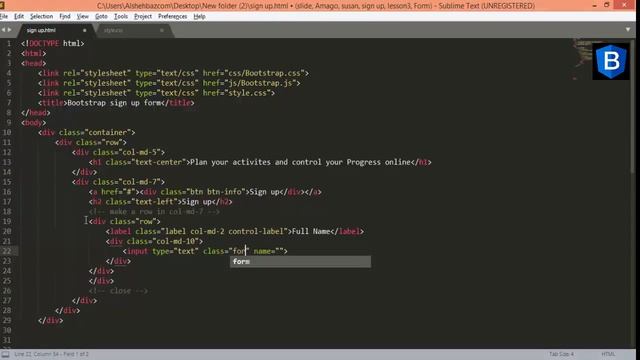Click the 'close' comment on line 26

point(118,291)
